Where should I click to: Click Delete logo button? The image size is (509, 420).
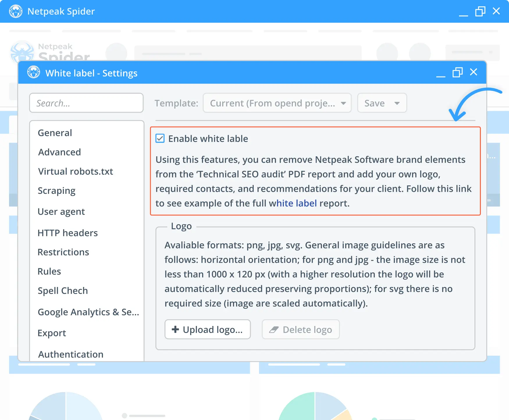(301, 329)
